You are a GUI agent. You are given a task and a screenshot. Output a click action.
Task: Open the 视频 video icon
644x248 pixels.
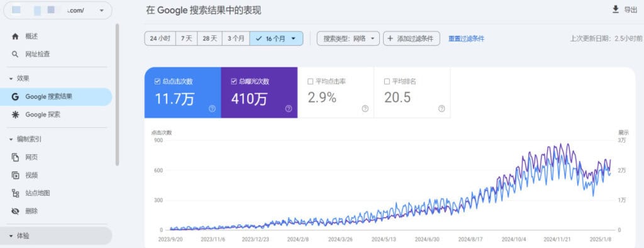pyautogui.click(x=15, y=175)
